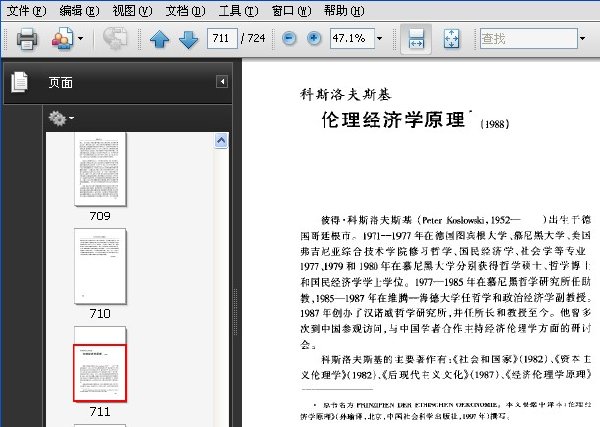The image size is (600, 427).
Task: Open the 编辑(E) menu
Action: (x=79, y=11)
